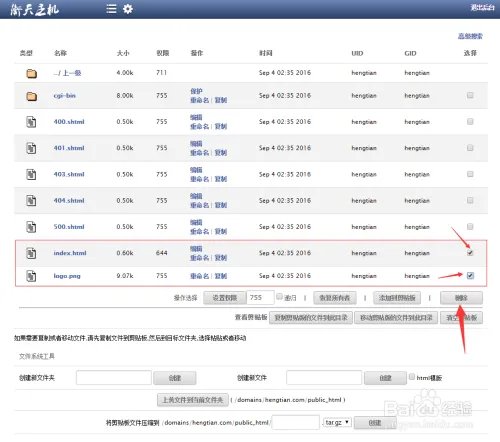Open the cgi-bin folder link
Screen dimensions: 500x442
pos(65,96)
